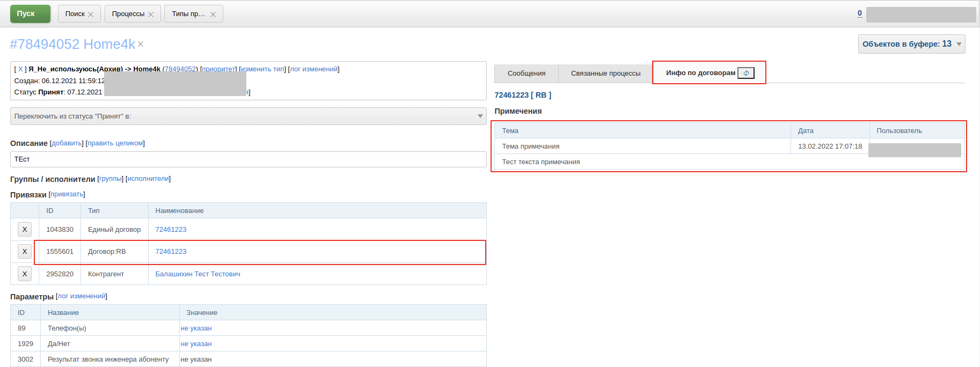
Task: Close the #78494052 Home4k process
Action: pyautogui.click(x=141, y=44)
